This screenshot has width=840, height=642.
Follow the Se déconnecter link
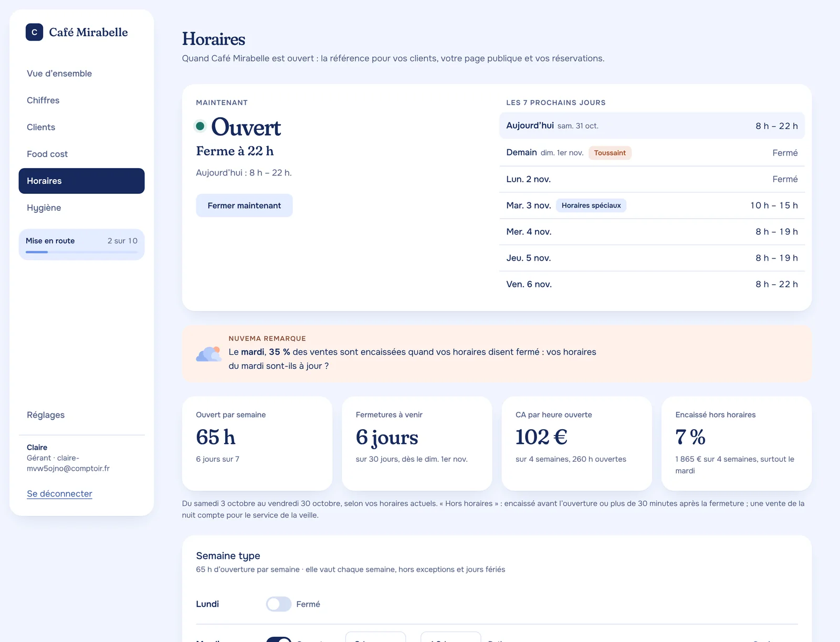pos(59,494)
